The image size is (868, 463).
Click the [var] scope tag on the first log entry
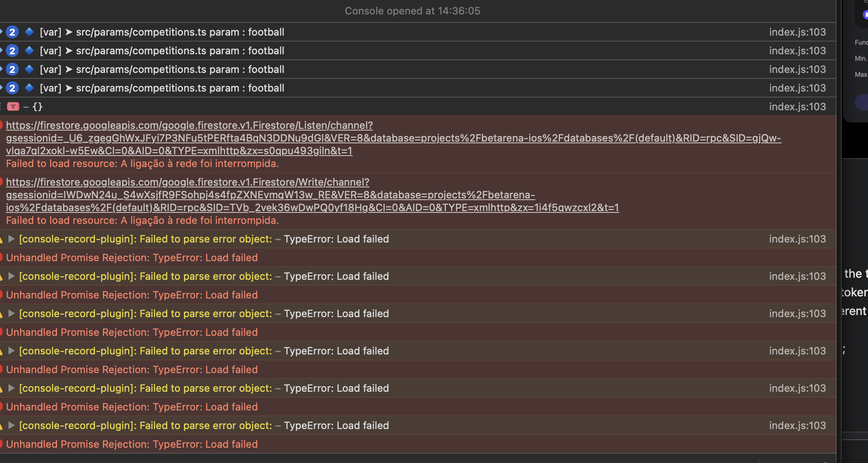tap(50, 32)
